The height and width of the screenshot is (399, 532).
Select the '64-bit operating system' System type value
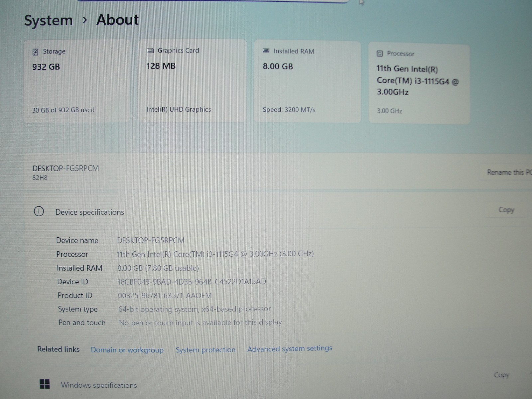pyautogui.click(x=195, y=309)
